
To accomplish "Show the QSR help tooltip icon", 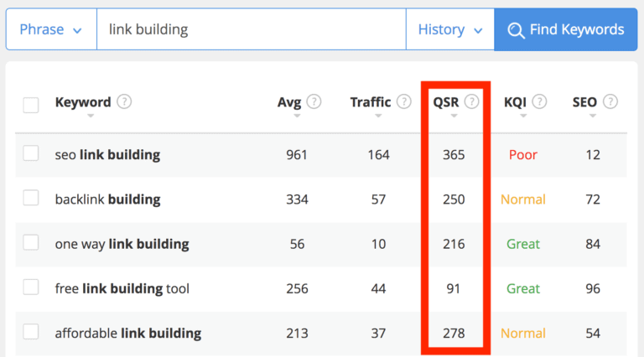I will [x=471, y=101].
